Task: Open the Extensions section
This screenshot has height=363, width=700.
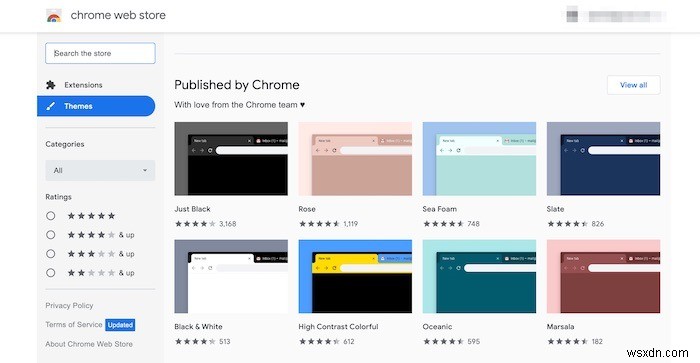Action: (x=83, y=85)
